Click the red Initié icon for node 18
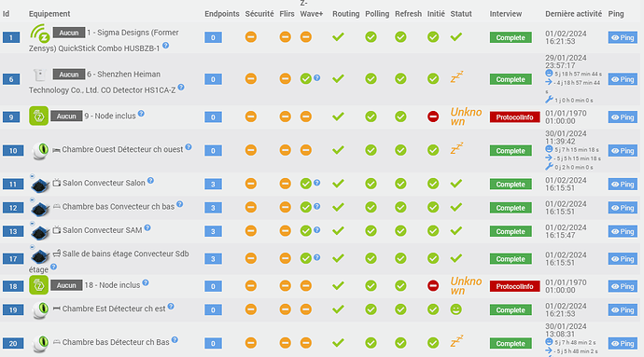This screenshot has height=357, width=644. pyautogui.click(x=433, y=285)
